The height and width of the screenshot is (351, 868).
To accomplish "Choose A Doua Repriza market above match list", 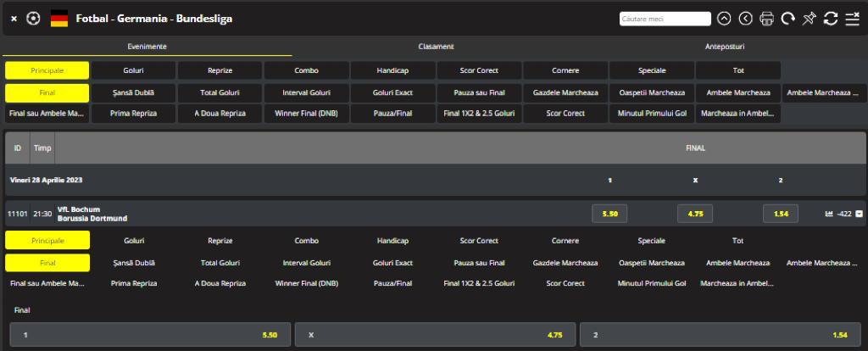I will point(220,113).
